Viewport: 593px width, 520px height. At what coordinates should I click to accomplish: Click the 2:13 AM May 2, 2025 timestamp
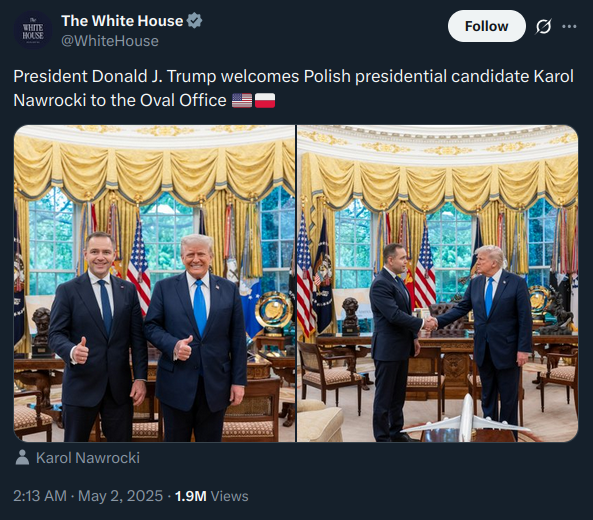click(88, 496)
